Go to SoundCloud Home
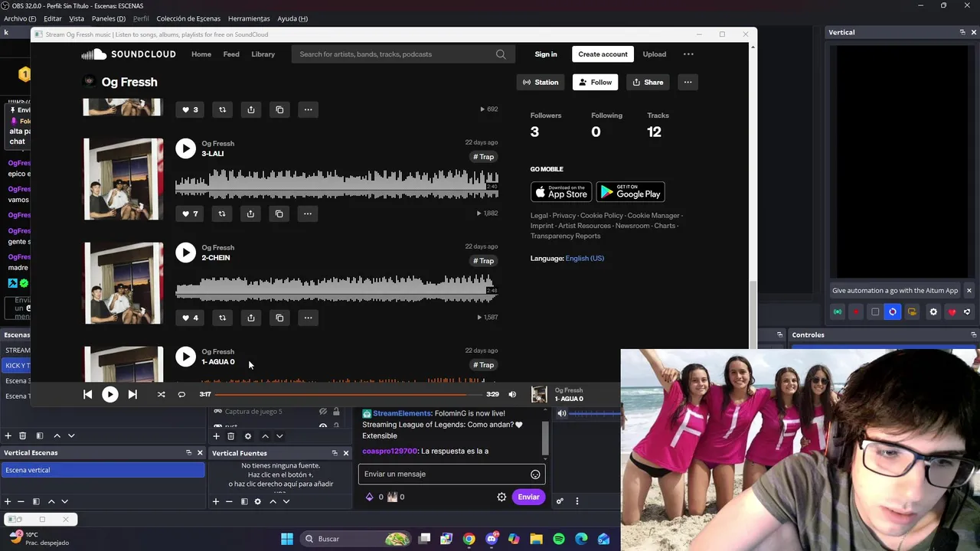Viewport: 980px width, 551px height. pos(201,54)
